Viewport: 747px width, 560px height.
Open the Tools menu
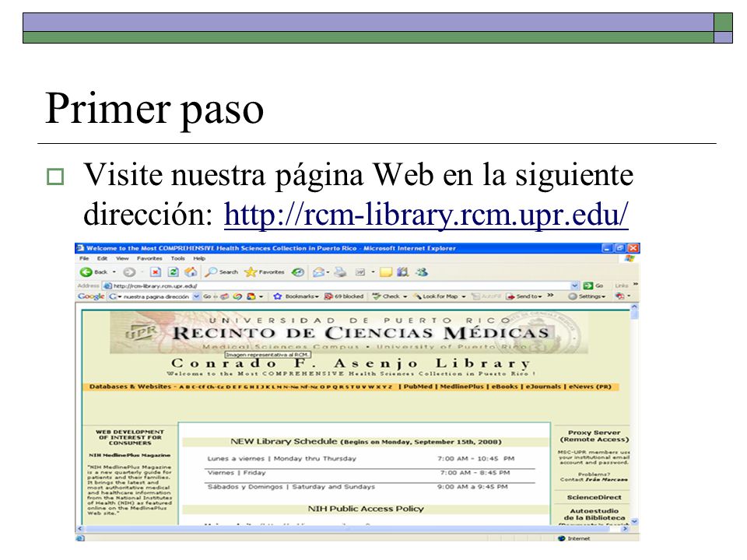(x=177, y=258)
